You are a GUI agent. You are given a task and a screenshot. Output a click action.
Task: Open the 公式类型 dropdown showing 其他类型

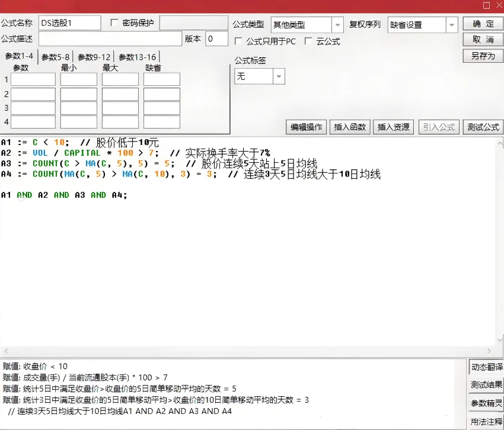click(x=339, y=24)
